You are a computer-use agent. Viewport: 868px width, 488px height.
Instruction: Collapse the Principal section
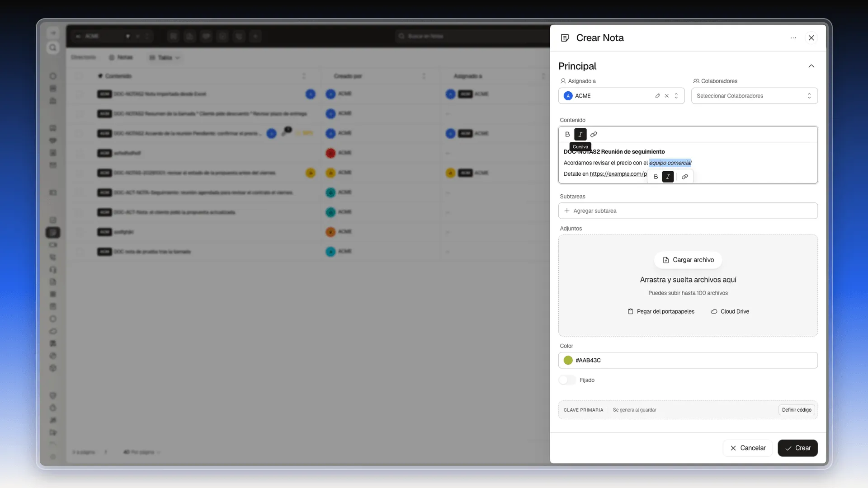tap(811, 66)
